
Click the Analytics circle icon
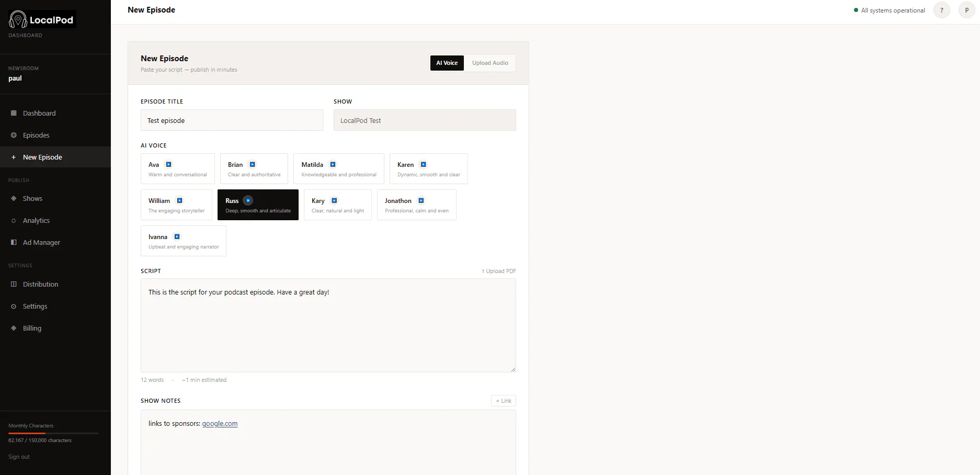tap(14, 220)
